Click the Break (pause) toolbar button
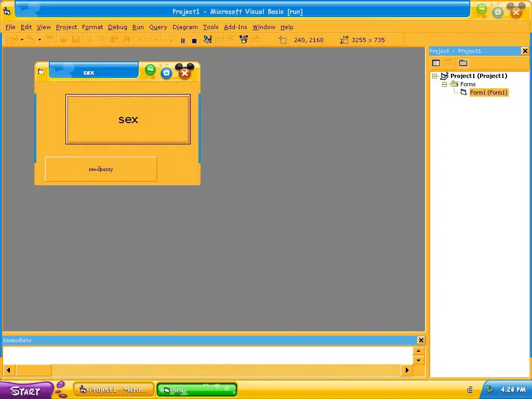The height and width of the screenshot is (399, 532). [183, 41]
